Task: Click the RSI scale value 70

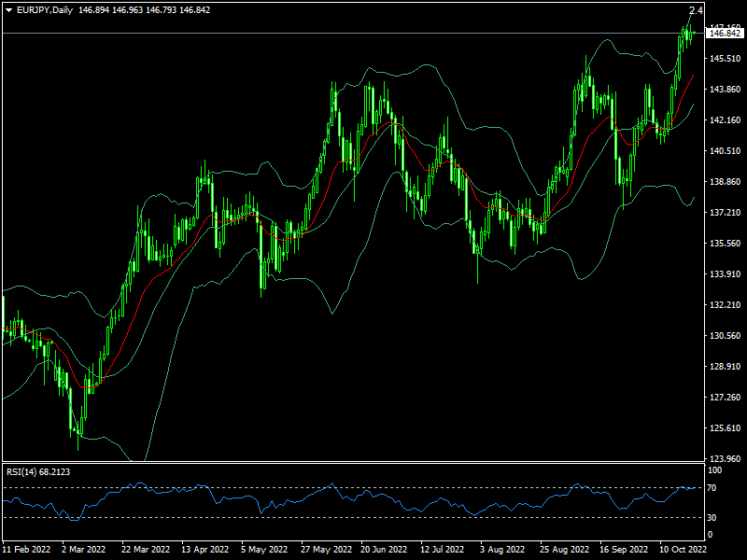Action: tap(712, 488)
